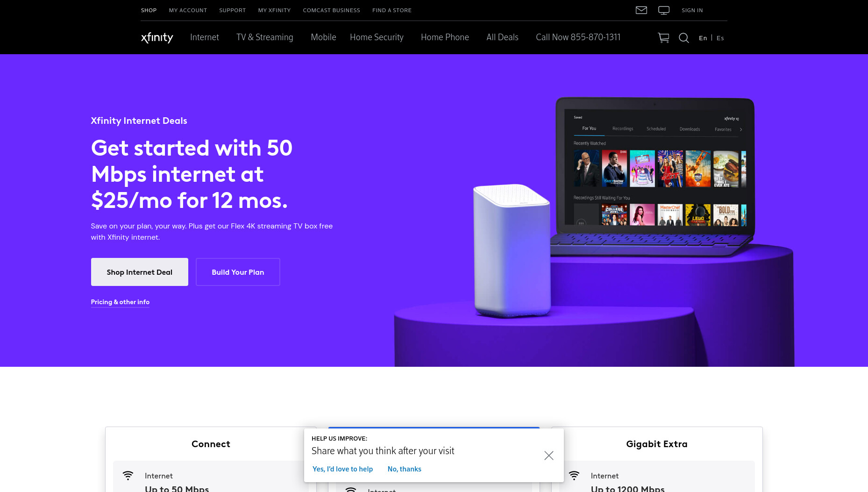Image resolution: width=868 pixels, height=492 pixels.
Task: Switch language to Es
Action: click(x=720, y=38)
